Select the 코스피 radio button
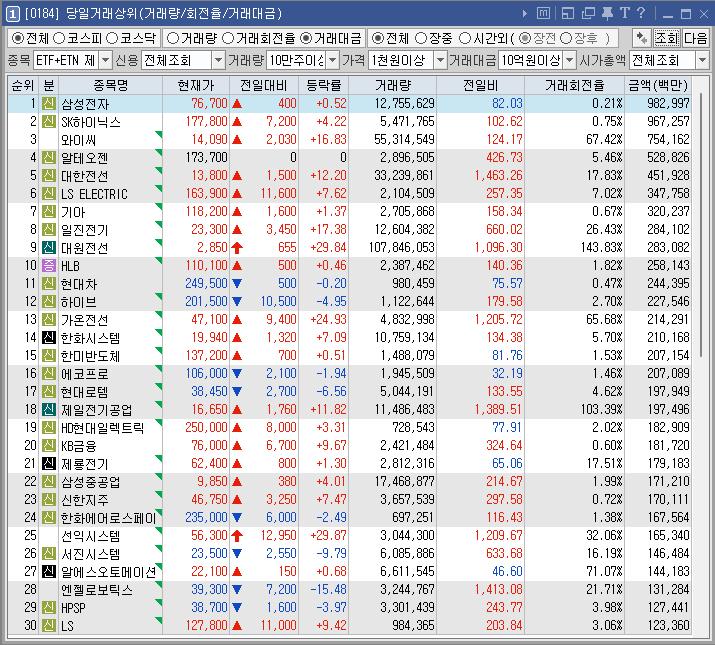The image size is (715, 645). [x=59, y=38]
